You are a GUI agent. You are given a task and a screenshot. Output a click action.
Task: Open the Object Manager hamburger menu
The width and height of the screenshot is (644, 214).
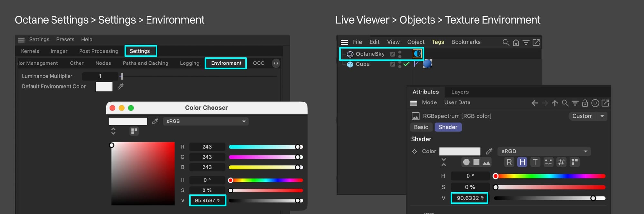[x=344, y=42]
